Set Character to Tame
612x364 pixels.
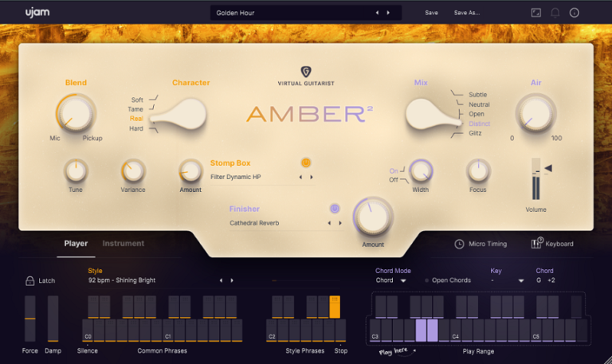tap(135, 109)
